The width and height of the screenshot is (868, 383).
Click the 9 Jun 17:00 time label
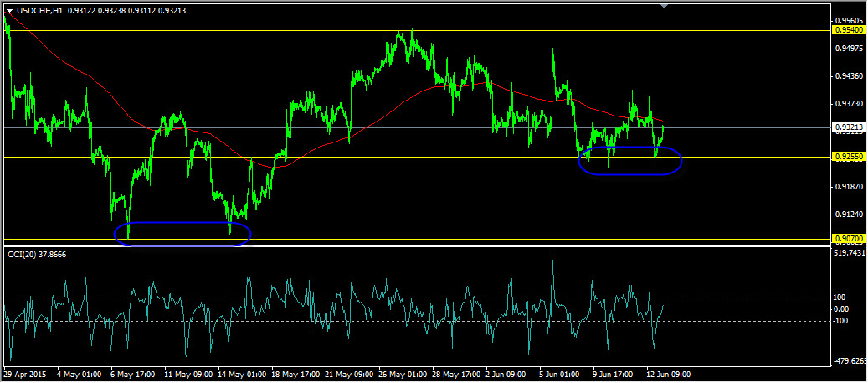[x=614, y=373]
